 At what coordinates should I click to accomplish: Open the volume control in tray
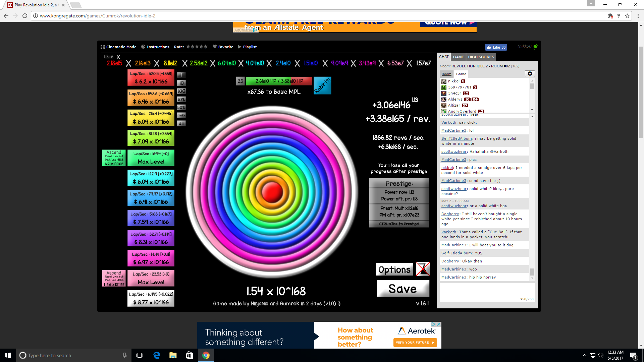click(x=600, y=355)
